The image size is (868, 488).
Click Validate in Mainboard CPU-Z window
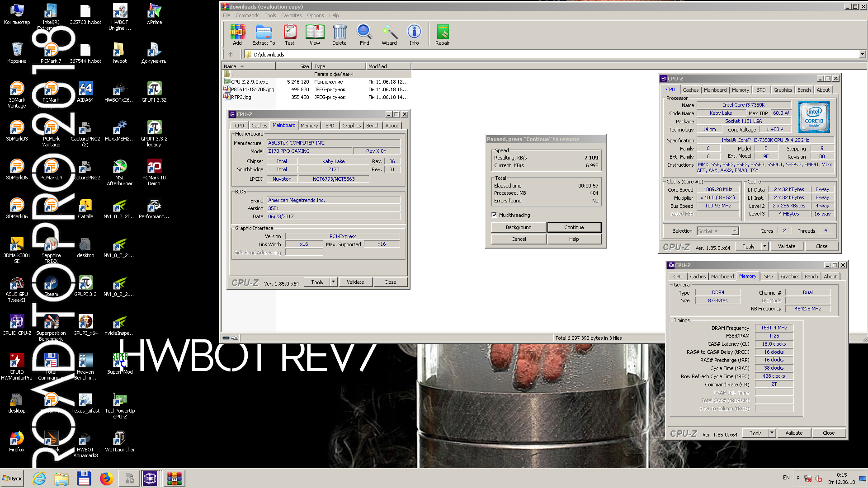355,282
